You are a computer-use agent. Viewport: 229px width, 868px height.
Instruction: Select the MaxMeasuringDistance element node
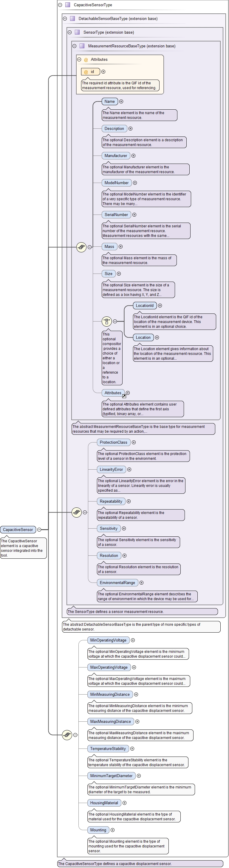[111, 722]
